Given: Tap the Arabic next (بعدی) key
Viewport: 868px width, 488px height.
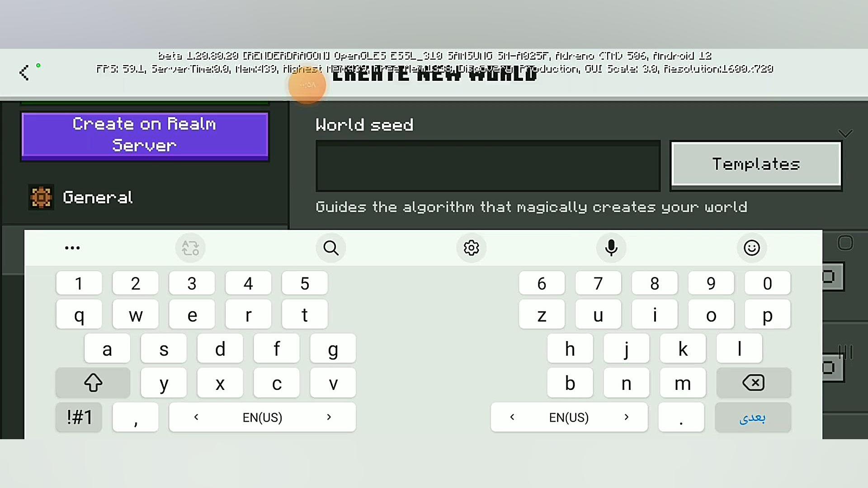Looking at the screenshot, I should (753, 417).
